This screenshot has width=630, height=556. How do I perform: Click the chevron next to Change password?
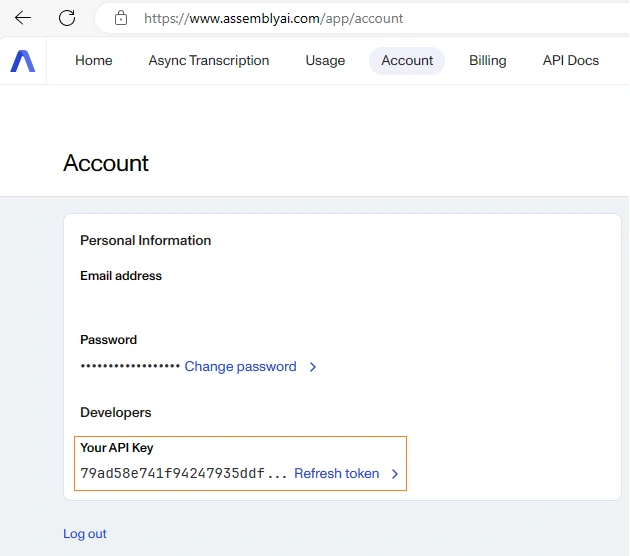313,367
